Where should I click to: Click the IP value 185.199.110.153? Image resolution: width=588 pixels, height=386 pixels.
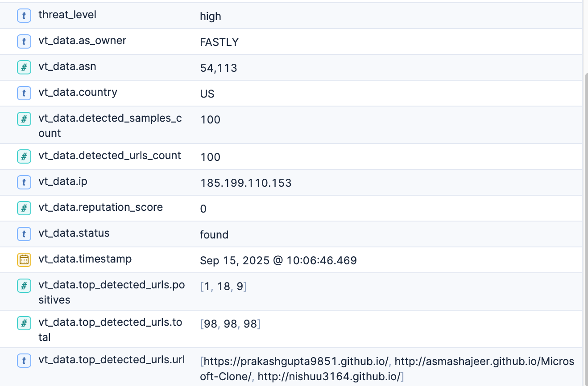coord(245,183)
